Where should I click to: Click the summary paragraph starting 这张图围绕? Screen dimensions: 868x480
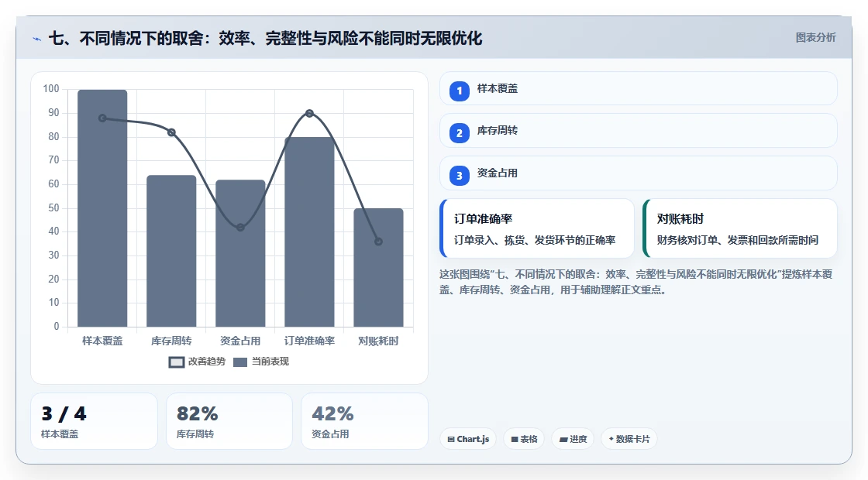[x=636, y=282]
